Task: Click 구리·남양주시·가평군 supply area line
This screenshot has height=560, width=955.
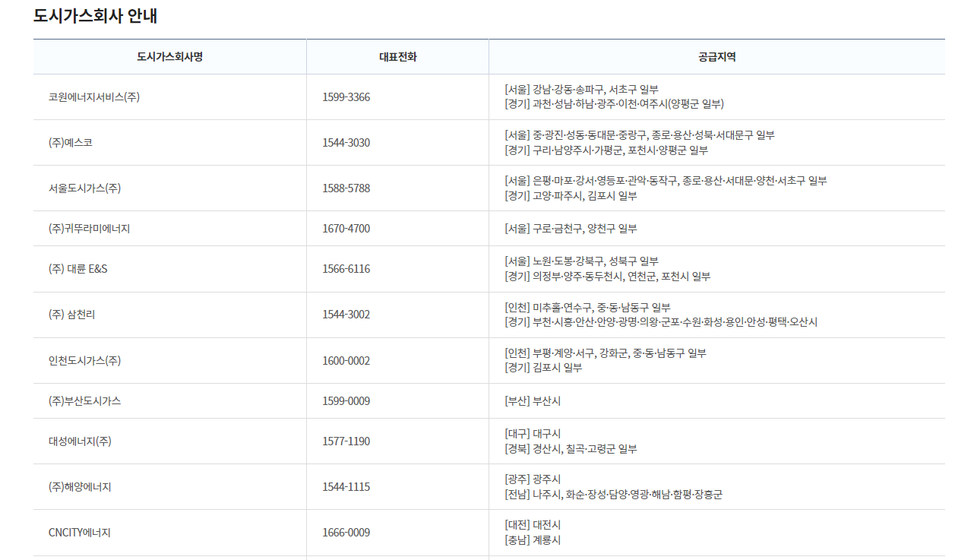Action: [x=607, y=150]
